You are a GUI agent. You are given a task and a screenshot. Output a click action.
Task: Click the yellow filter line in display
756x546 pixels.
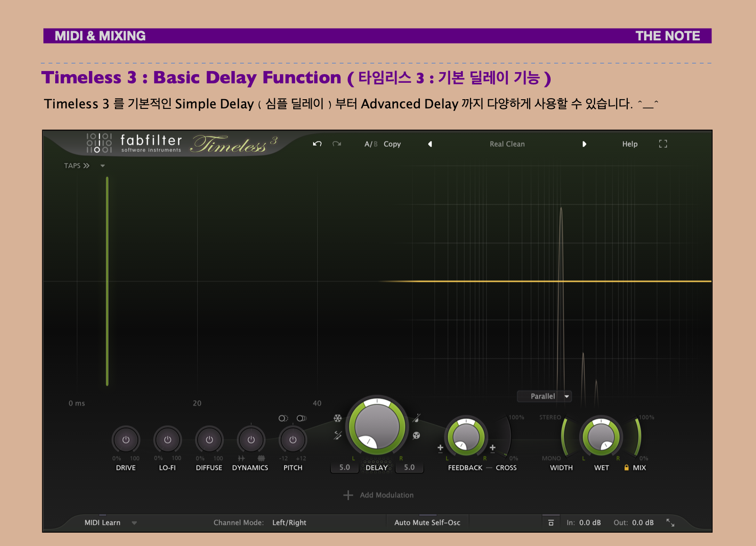[545, 281]
